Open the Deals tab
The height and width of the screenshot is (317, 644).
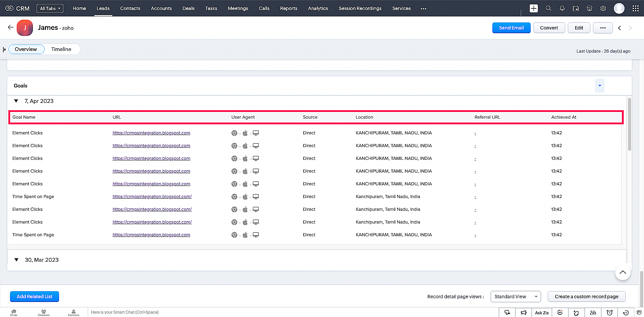pos(188,8)
